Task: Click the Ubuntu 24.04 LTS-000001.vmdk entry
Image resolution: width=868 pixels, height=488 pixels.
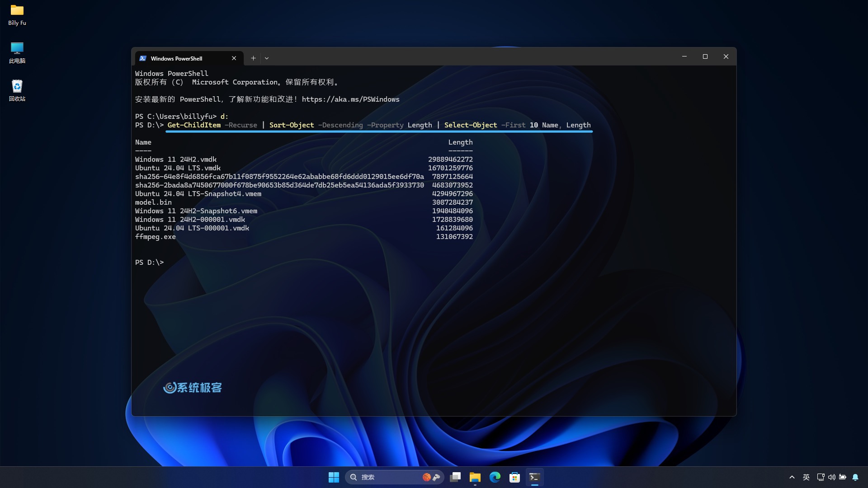Action: click(192, 228)
